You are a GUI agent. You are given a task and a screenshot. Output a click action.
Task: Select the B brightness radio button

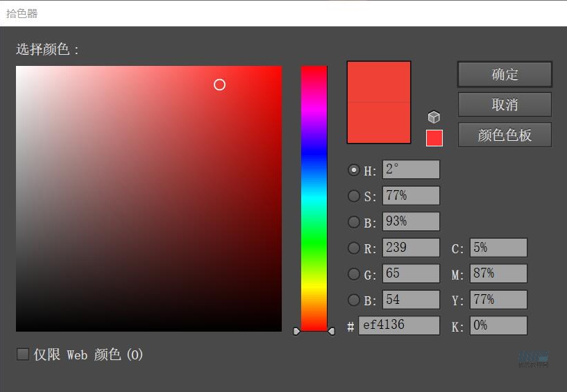click(354, 222)
